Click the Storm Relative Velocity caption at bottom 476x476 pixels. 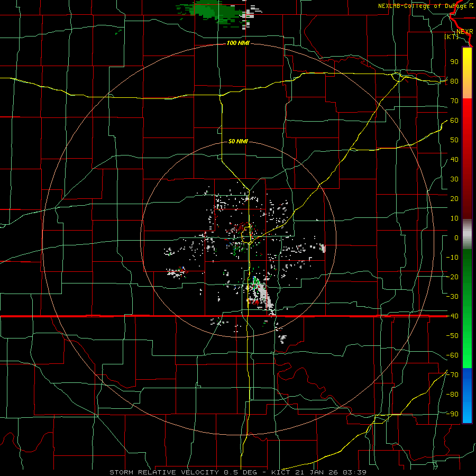(x=238, y=472)
